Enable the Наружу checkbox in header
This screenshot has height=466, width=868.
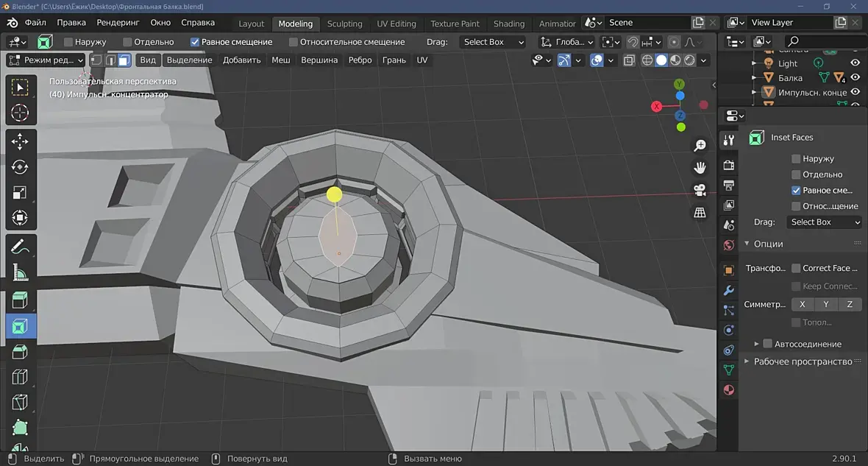click(x=68, y=42)
